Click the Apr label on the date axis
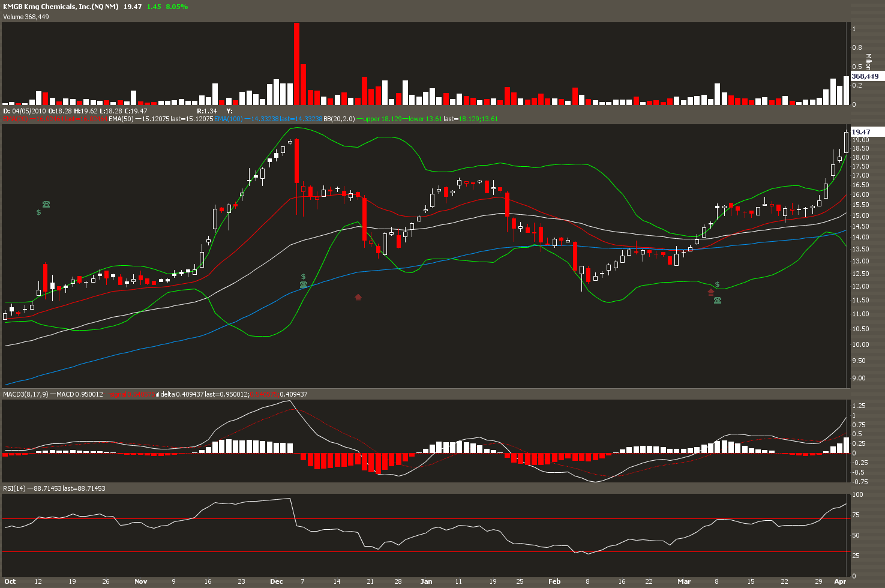This screenshot has width=885, height=588. pyautogui.click(x=841, y=581)
